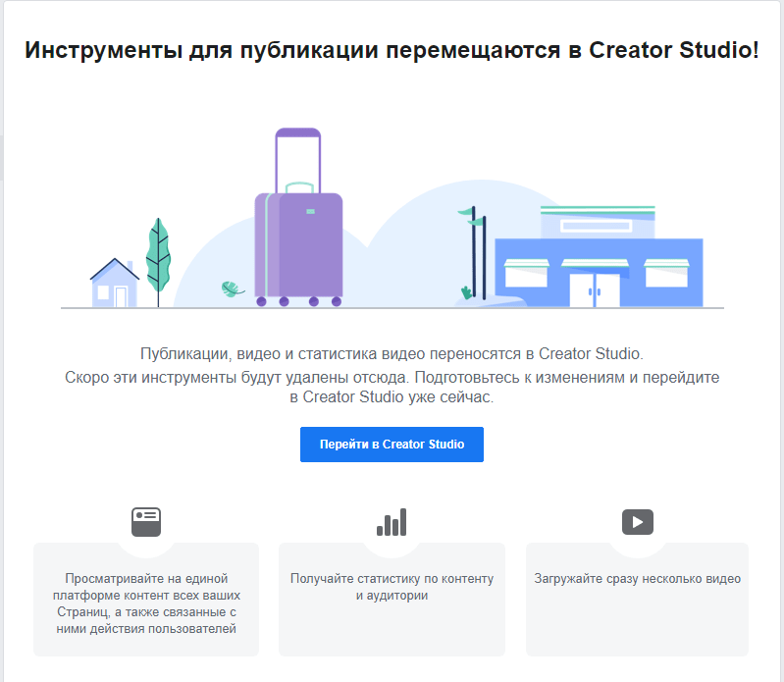
Task: Click the blue store building illustration
Action: tap(599, 256)
